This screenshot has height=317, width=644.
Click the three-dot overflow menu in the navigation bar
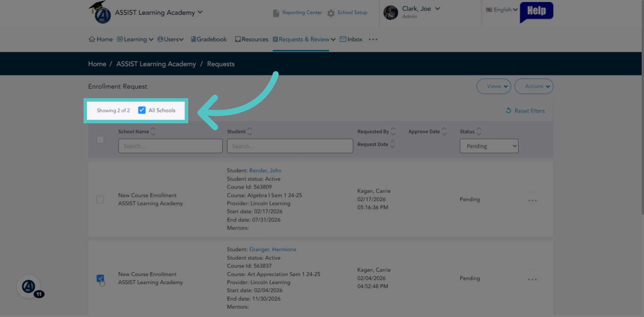373,39
